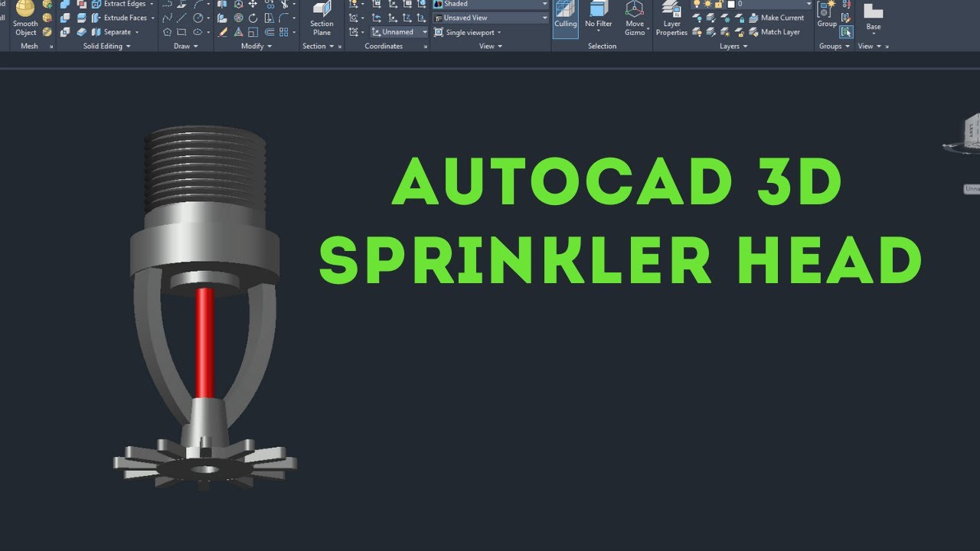Viewport: 980px width, 551px height.
Task: Open the Shaded visual style dropdown
Action: click(x=490, y=4)
